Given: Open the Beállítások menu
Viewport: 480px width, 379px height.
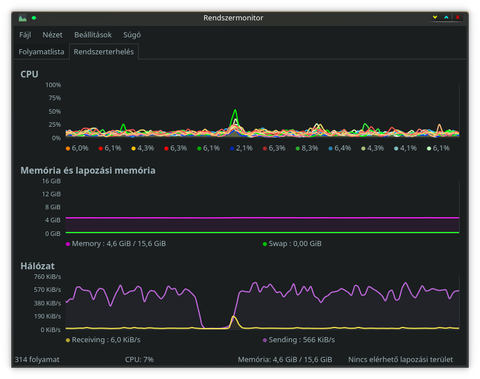Looking at the screenshot, I should (x=93, y=35).
